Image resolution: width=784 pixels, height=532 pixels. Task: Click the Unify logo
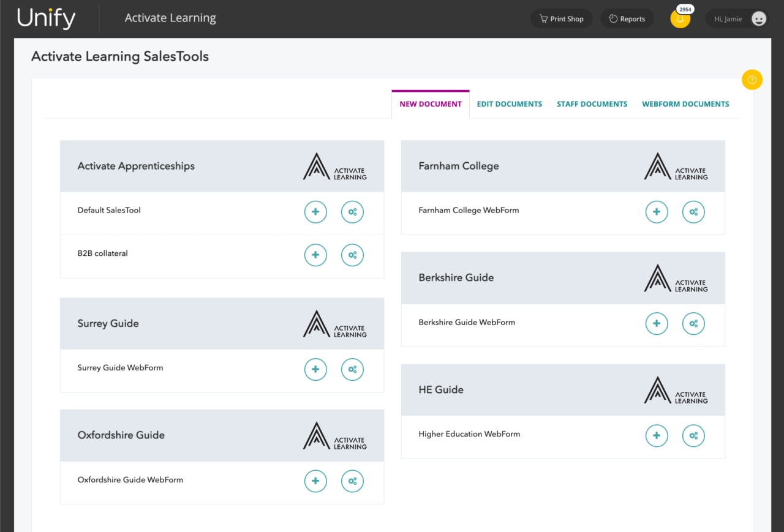pos(47,18)
